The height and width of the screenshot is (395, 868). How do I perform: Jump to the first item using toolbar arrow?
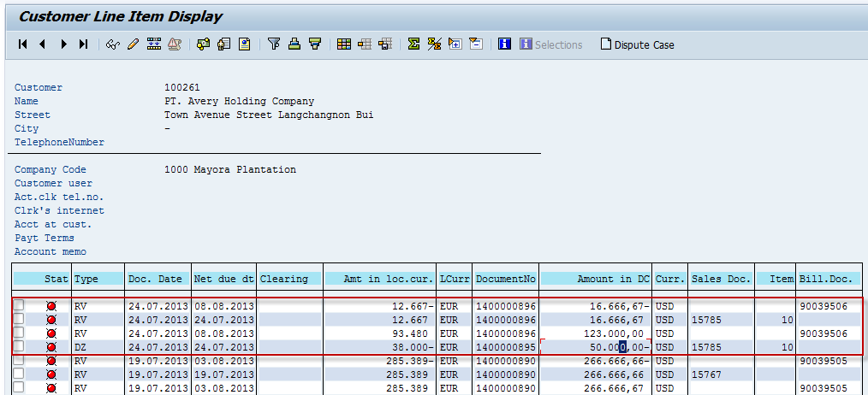[22, 44]
